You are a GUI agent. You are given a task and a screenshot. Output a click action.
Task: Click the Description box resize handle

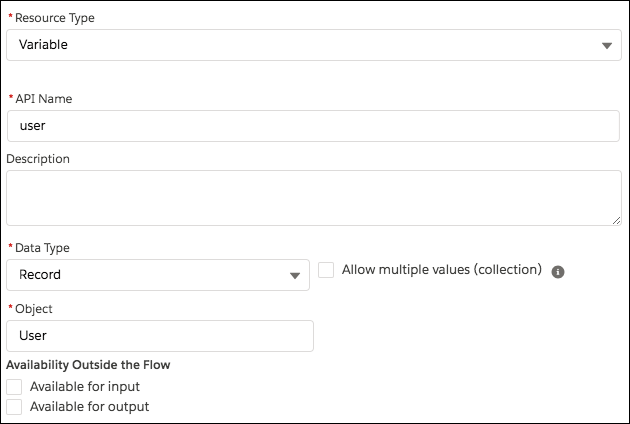click(x=616, y=220)
